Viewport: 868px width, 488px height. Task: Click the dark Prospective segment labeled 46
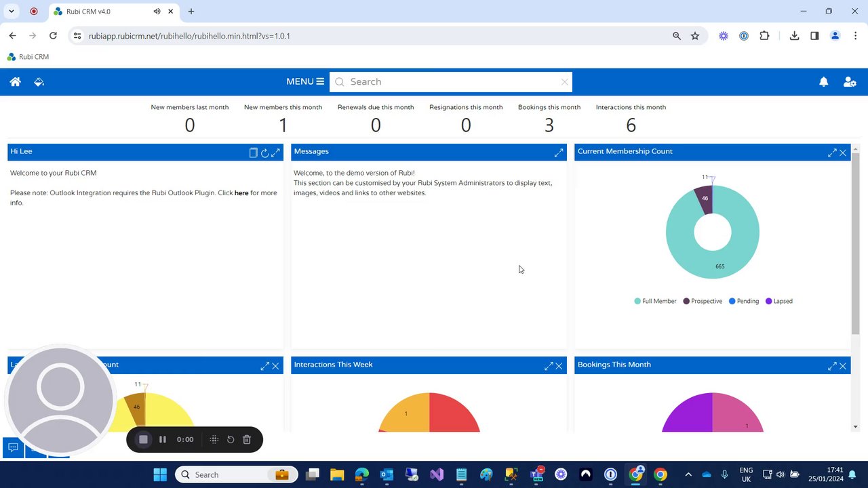point(704,199)
